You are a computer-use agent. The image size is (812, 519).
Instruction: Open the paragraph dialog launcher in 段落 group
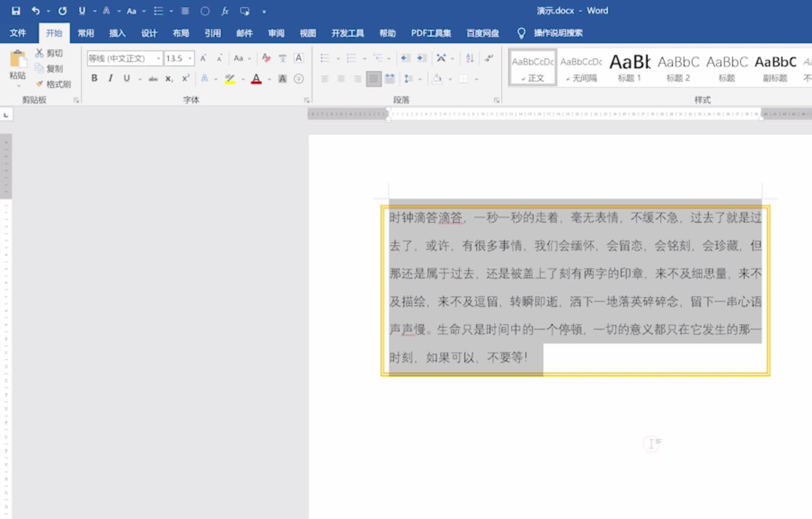pyautogui.click(x=496, y=101)
